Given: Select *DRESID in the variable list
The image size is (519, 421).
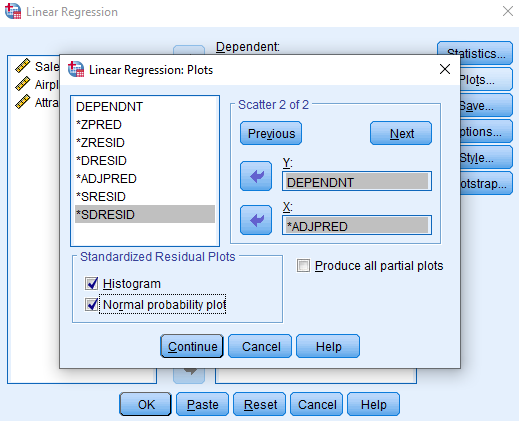Looking at the screenshot, I should pos(145,161).
